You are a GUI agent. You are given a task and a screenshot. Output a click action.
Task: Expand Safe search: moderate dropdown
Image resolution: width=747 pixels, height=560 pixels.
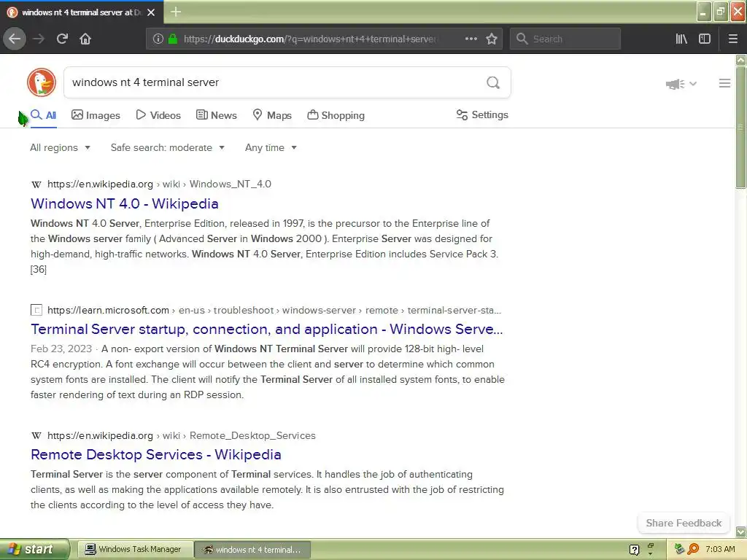coord(168,147)
